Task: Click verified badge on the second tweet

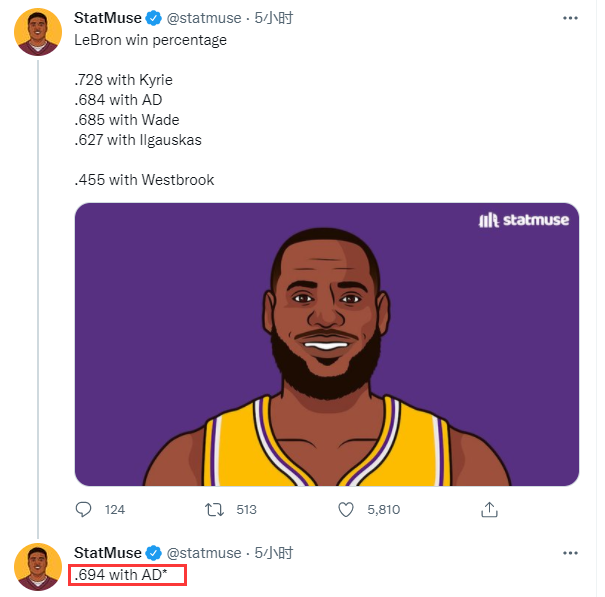Action: (x=154, y=553)
